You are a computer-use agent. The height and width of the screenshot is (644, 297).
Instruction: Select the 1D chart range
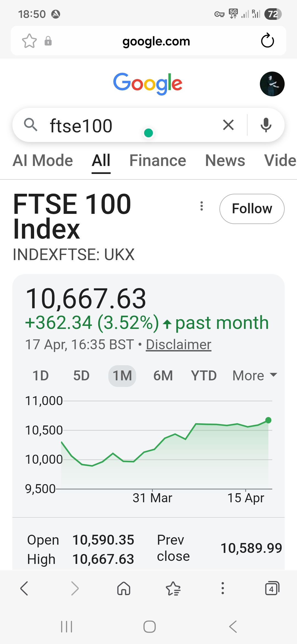41,376
